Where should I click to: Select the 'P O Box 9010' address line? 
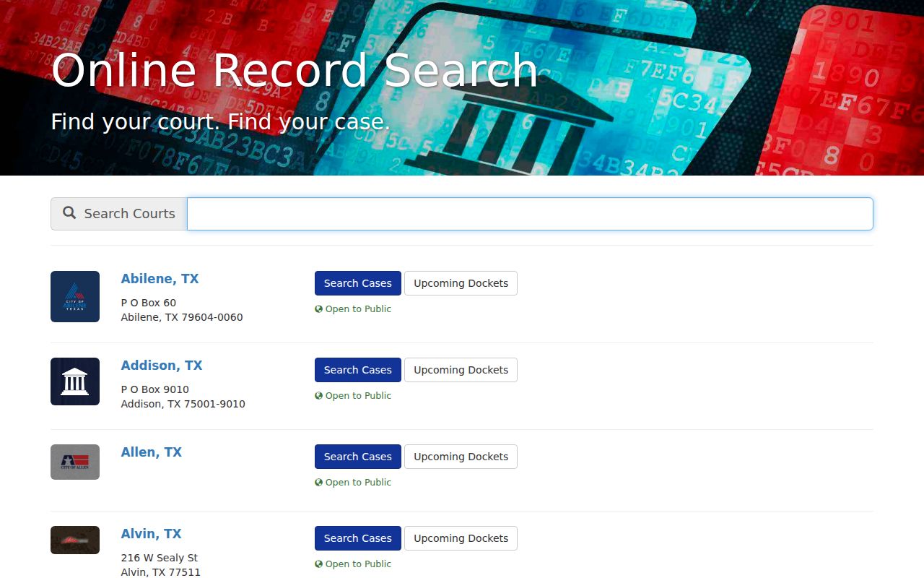click(x=155, y=389)
